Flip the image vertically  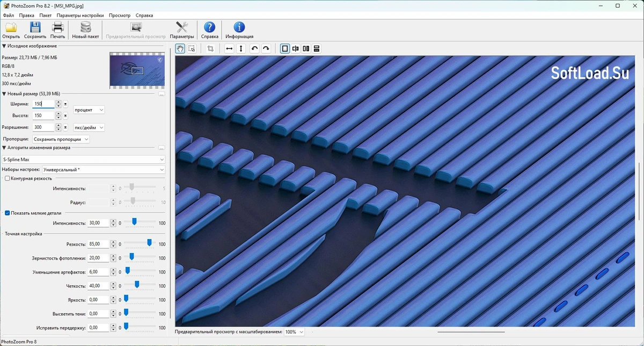click(x=241, y=48)
